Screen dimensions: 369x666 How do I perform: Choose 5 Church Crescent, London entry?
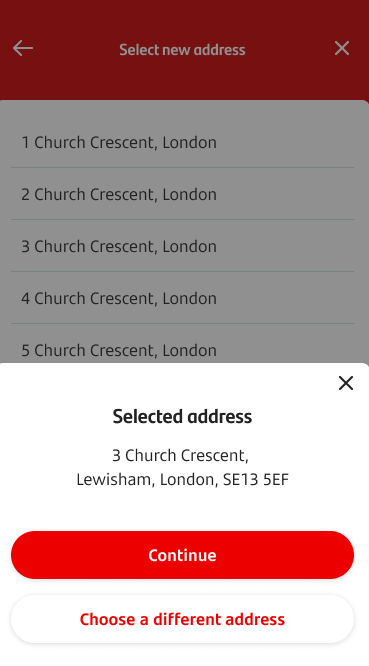tap(182, 344)
